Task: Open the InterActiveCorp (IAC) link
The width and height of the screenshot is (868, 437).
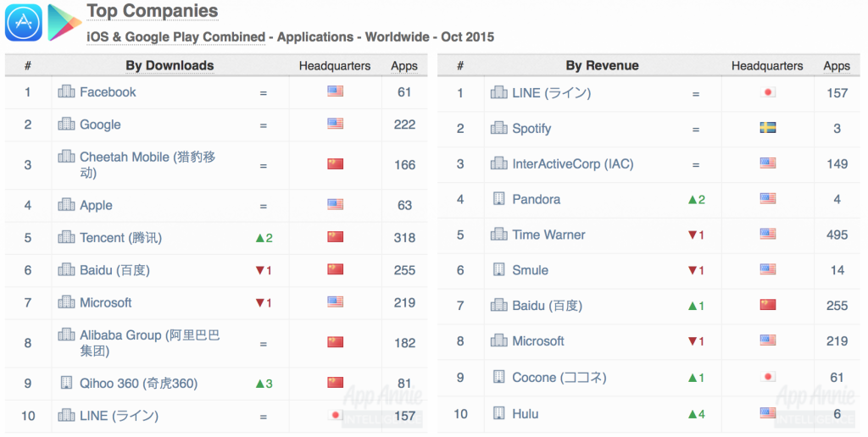Action: coord(573,163)
